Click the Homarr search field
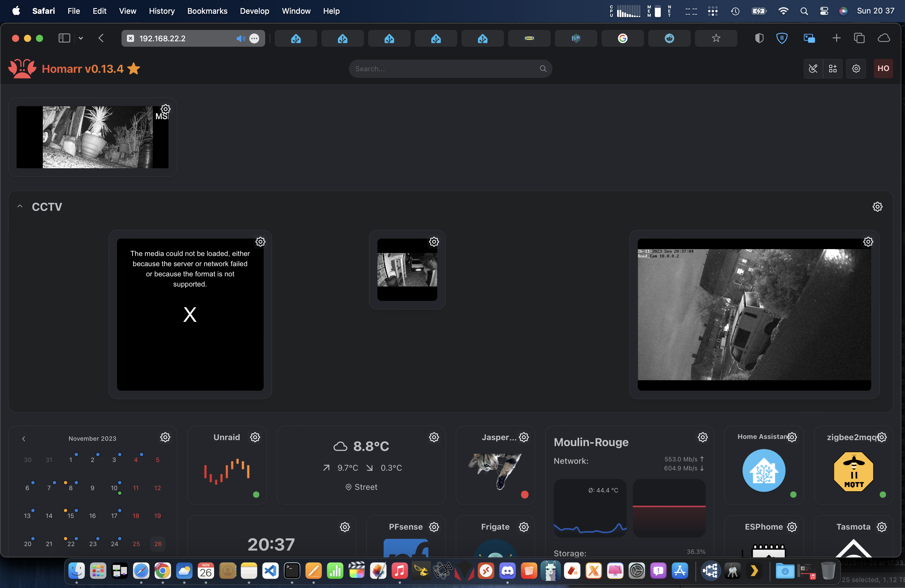 point(445,69)
